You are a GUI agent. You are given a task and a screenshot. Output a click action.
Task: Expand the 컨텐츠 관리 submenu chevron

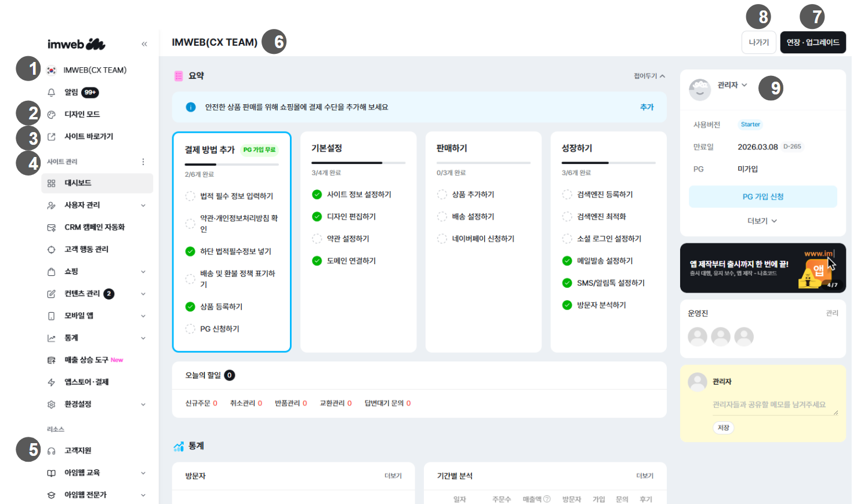(x=143, y=294)
